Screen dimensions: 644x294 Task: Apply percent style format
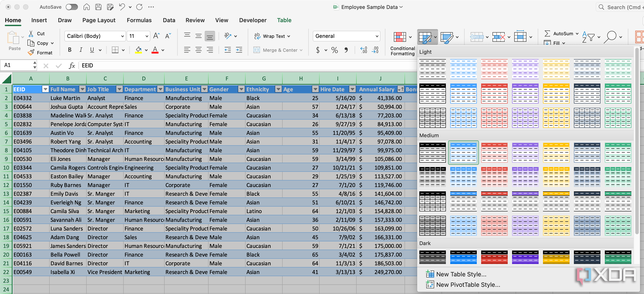tap(334, 50)
